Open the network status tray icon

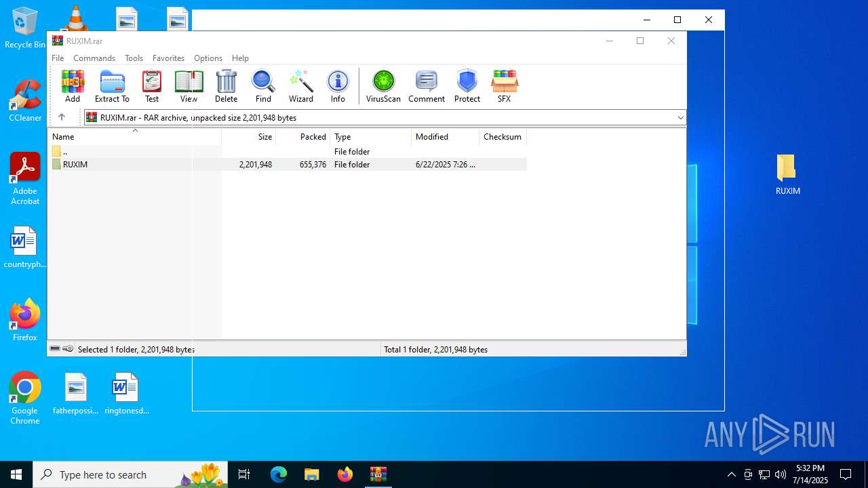(764, 474)
